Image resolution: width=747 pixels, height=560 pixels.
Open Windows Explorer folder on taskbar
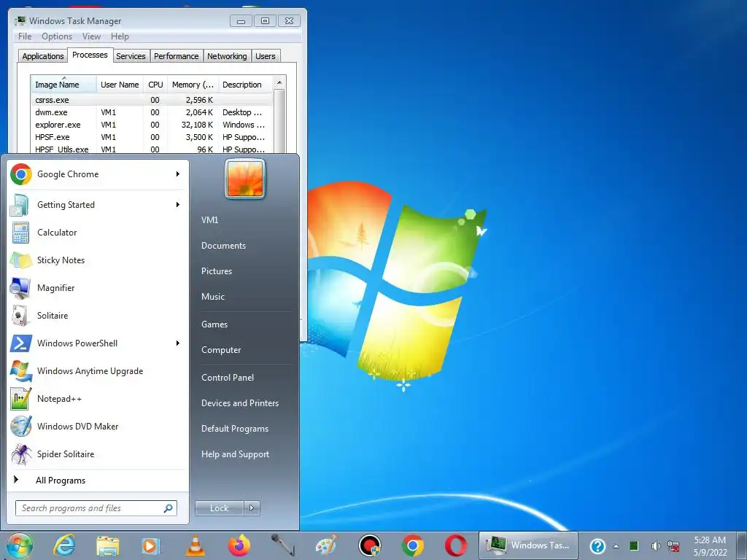108,545
